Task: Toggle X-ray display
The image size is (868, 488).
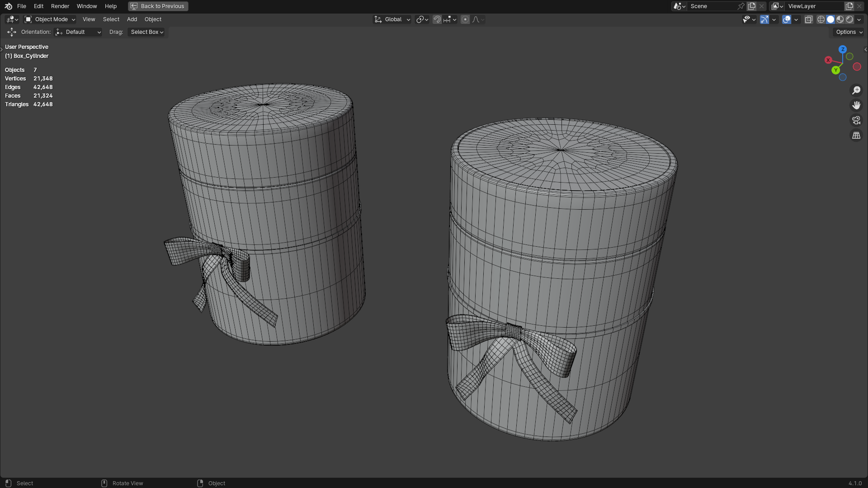Action: 808,19
